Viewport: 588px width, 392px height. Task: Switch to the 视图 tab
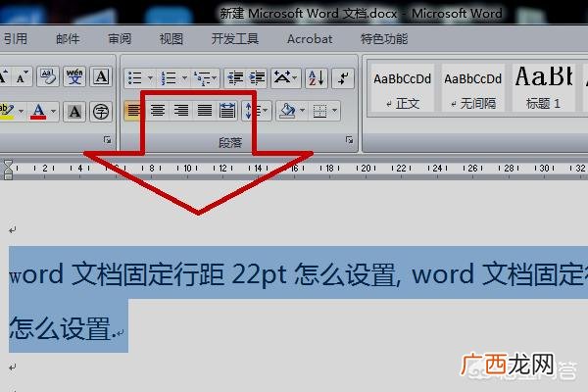click(x=171, y=38)
